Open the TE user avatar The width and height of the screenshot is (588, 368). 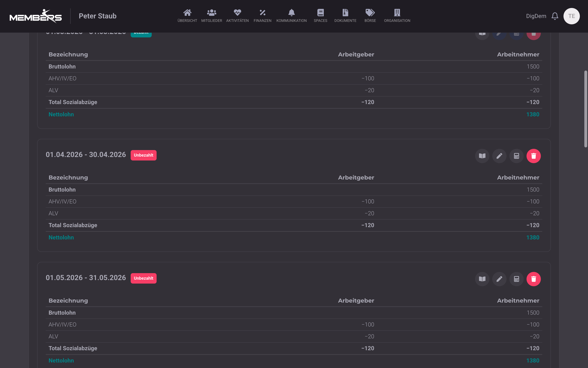coord(571,16)
